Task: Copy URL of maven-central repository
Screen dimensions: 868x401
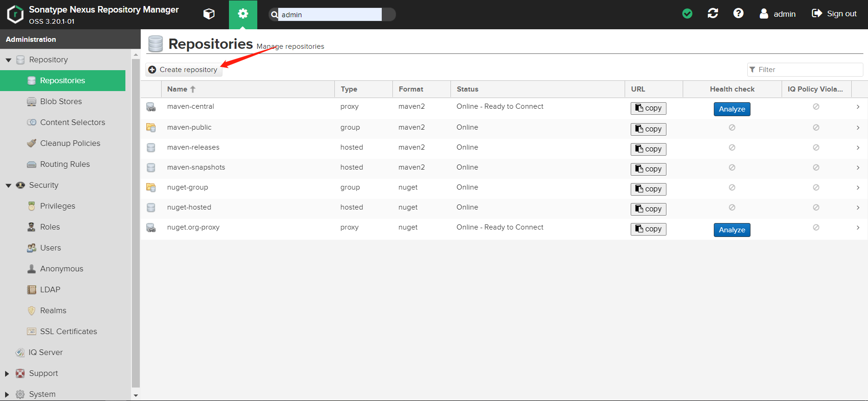Action: [648, 108]
